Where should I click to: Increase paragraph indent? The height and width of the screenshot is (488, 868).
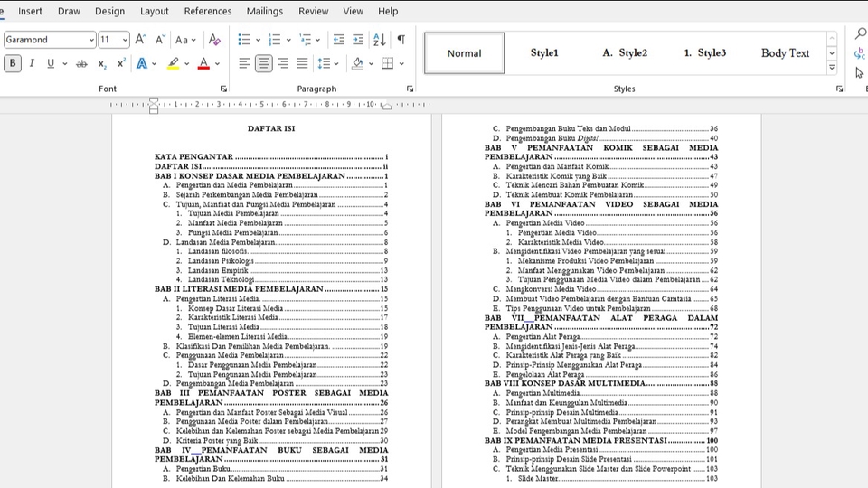358,40
